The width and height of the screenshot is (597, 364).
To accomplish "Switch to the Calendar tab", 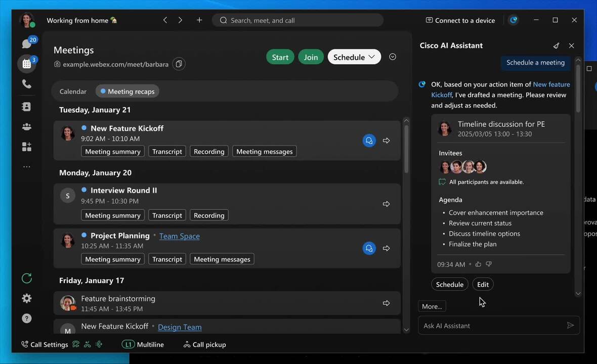I will coord(73,92).
